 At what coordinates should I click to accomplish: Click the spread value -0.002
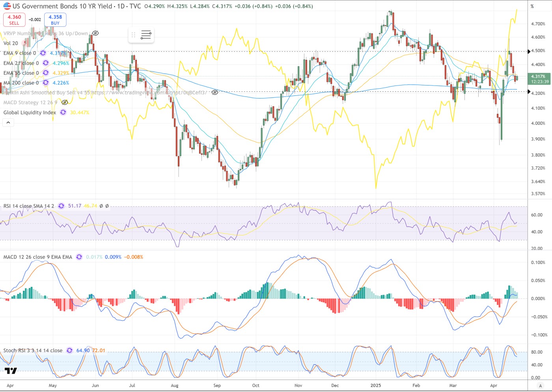tap(35, 20)
